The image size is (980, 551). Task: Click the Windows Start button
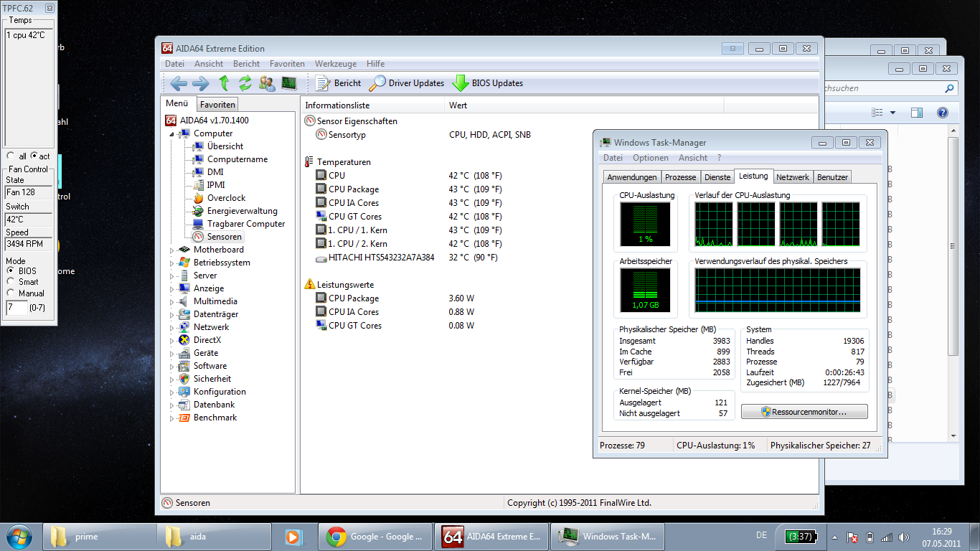tap(19, 537)
